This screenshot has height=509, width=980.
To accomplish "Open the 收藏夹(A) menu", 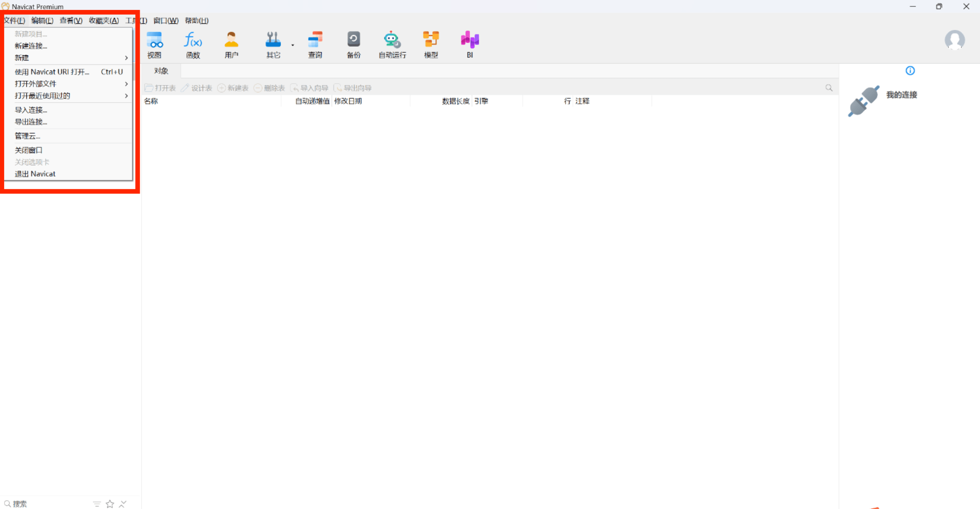I will click(104, 21).
